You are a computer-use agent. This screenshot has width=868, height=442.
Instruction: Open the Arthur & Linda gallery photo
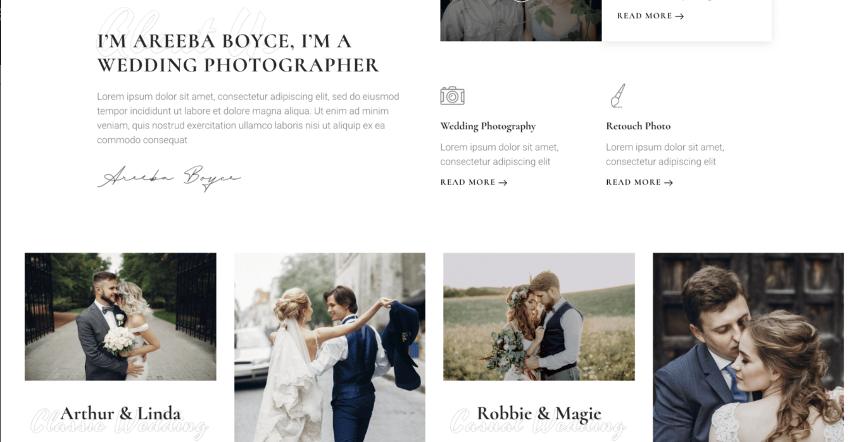(120, 316)
